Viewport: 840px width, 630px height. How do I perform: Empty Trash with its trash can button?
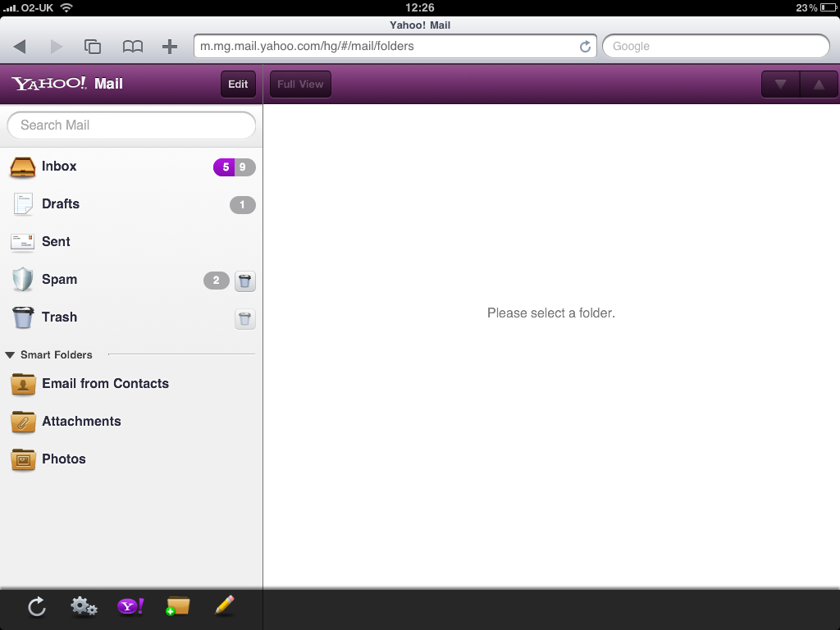coord(244,319)
